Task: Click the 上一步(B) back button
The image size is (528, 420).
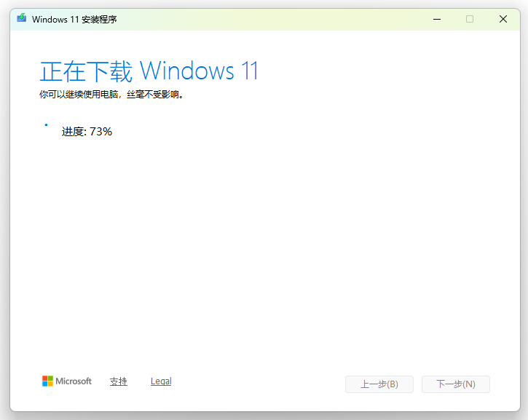Action: 379,384
